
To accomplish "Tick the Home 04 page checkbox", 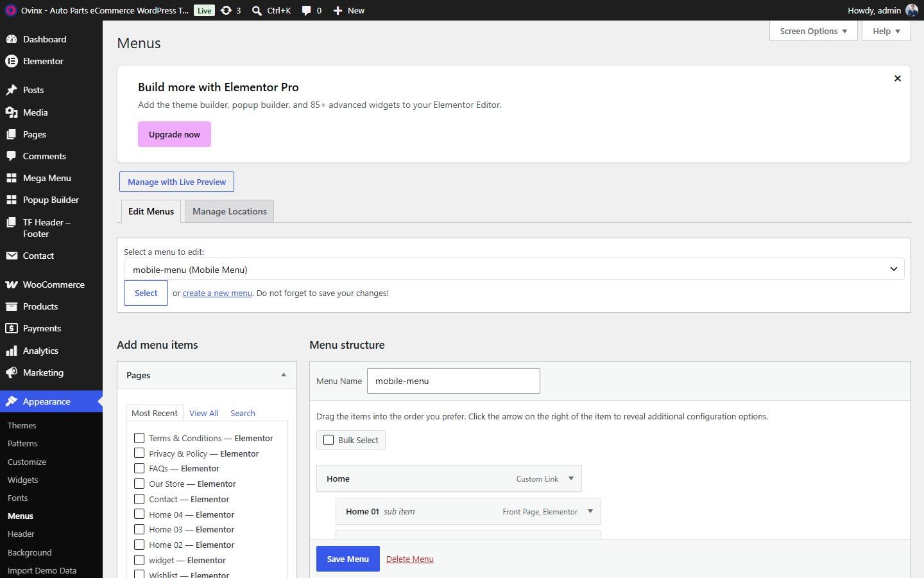I will [x=139, y=514].
